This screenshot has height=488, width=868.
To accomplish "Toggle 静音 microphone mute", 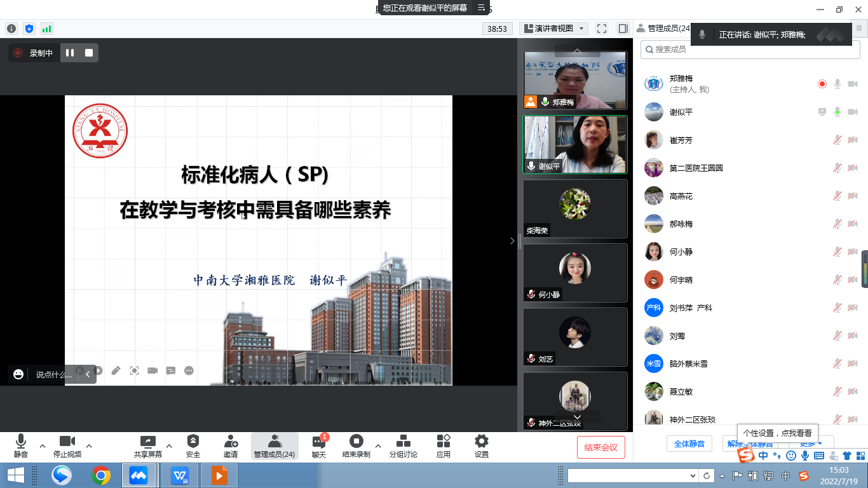I will click(x=20, y=445).
